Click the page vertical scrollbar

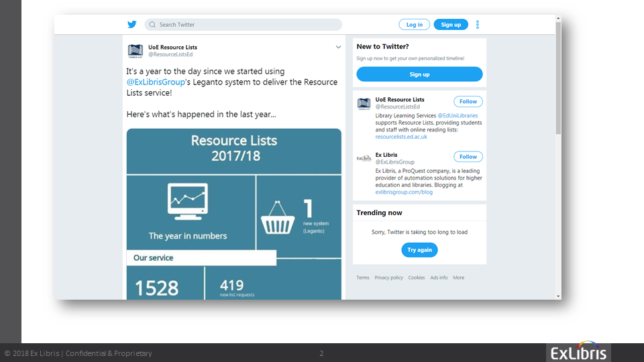[558, 80]
